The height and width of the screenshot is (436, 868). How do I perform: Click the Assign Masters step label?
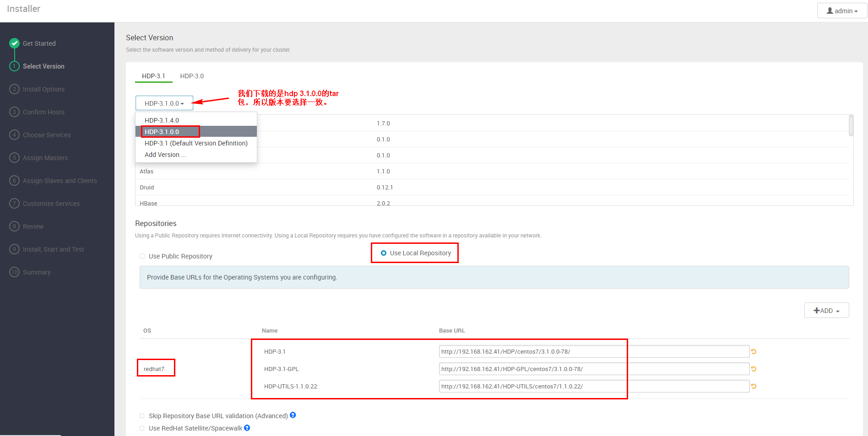pyautogui.click(x=45, y=158)
